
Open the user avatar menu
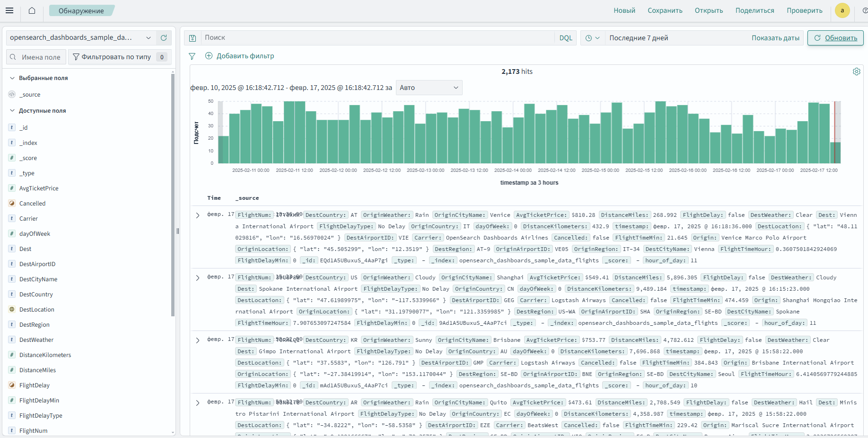click(x=842, y=10)
